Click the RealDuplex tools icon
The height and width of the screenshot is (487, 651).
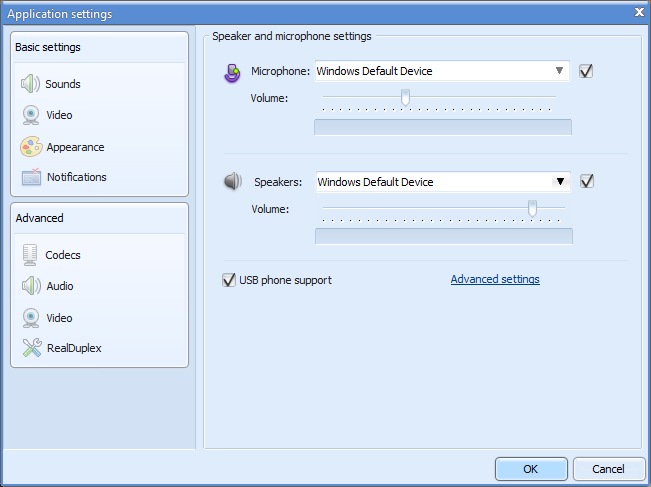(32, 348)
